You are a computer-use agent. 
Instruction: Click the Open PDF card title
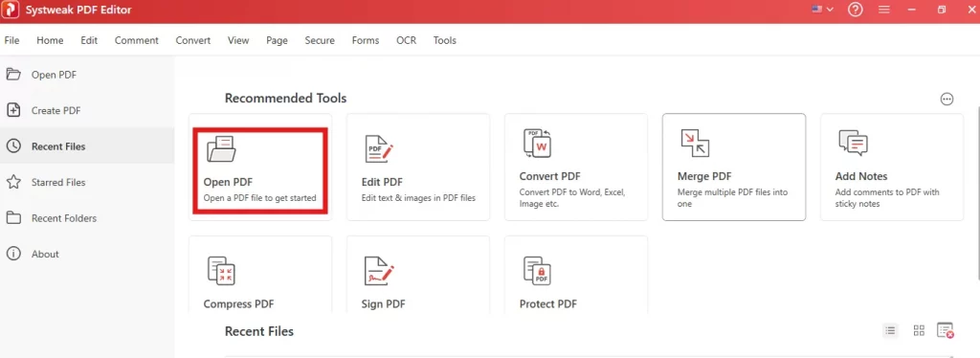(x=228, y=183)
